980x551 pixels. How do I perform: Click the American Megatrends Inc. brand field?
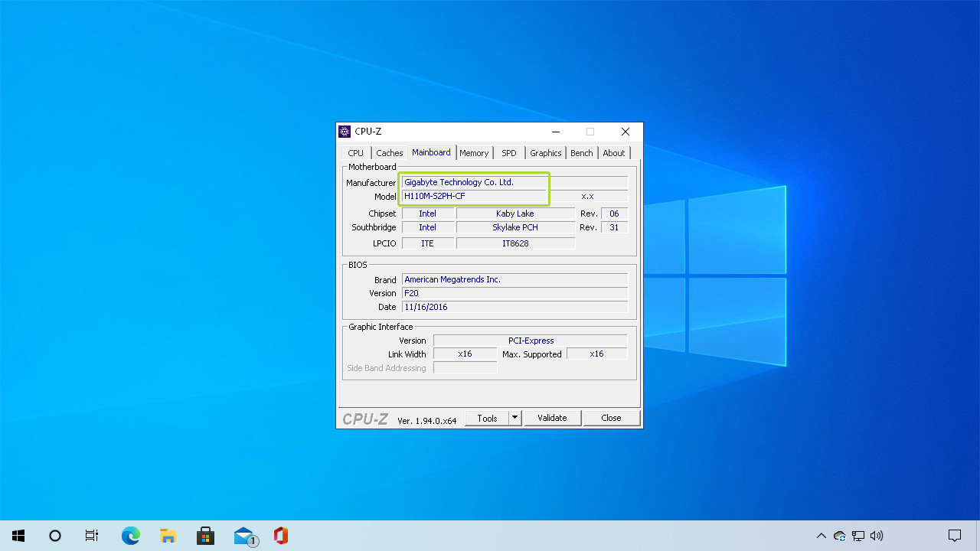pyautogui.click(x=514, y=279)
